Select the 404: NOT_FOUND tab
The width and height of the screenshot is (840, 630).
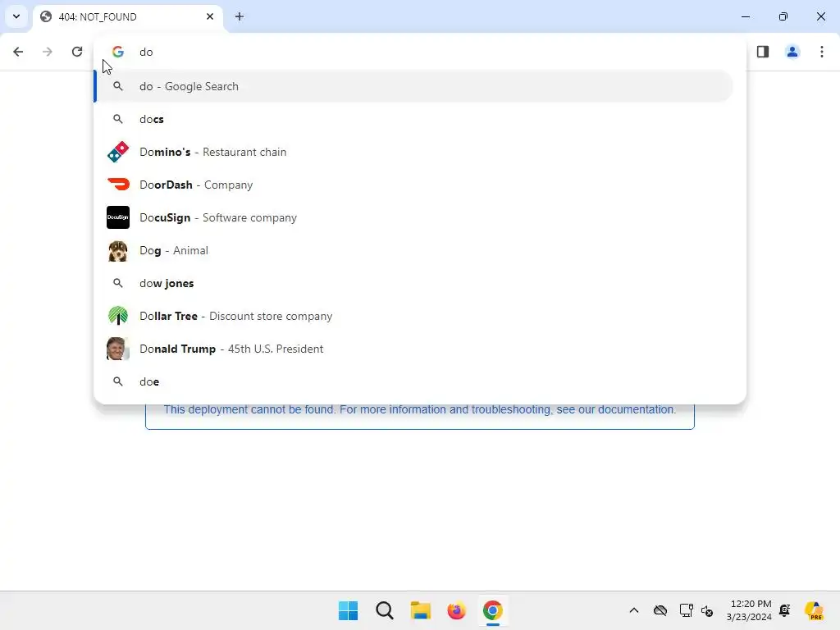pos(129,16)
